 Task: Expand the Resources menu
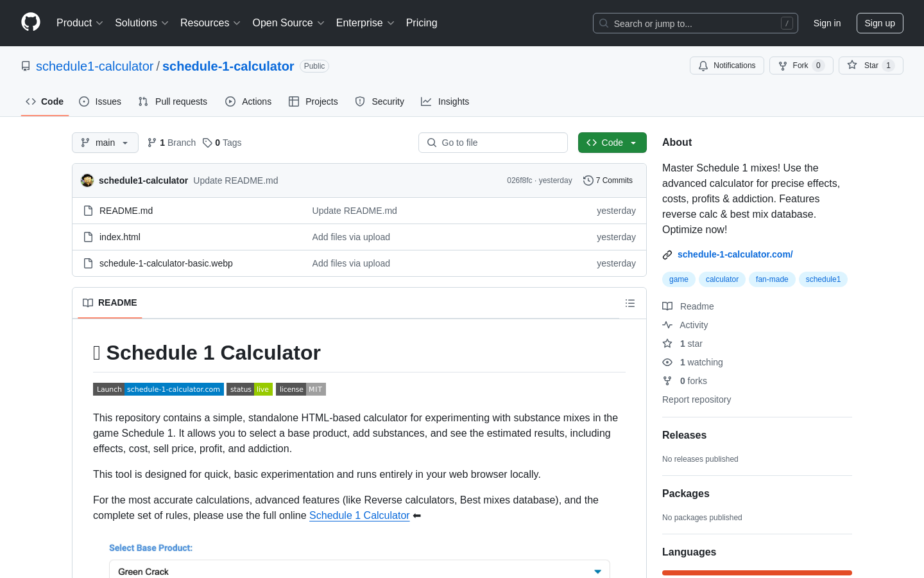(210, 23)
